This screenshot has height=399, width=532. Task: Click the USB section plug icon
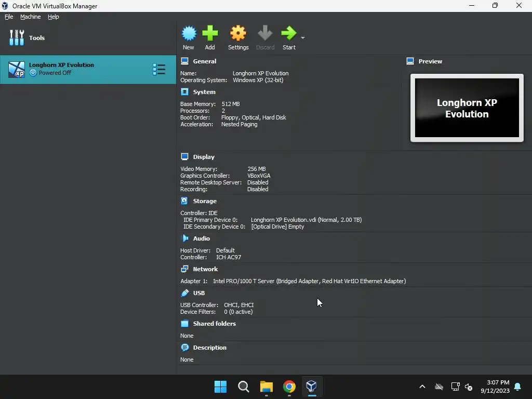click(184, 293)
